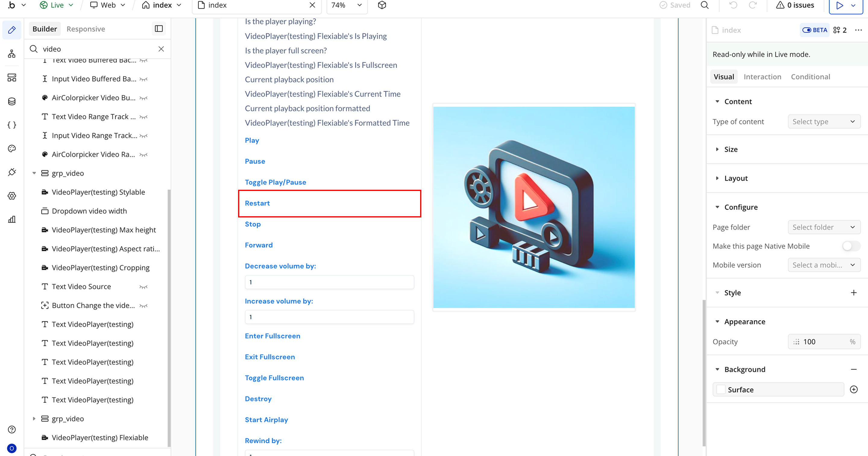Viewport: 868px width, 456px height.
Task: Show hidden Text Video Source element
Action: [x=143, y=287]
